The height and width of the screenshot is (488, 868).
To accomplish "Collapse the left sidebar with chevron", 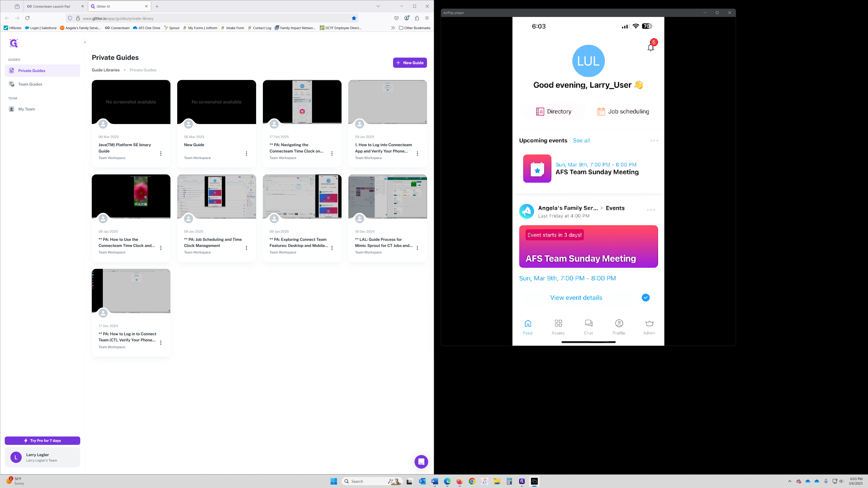I will pos(85,42).
